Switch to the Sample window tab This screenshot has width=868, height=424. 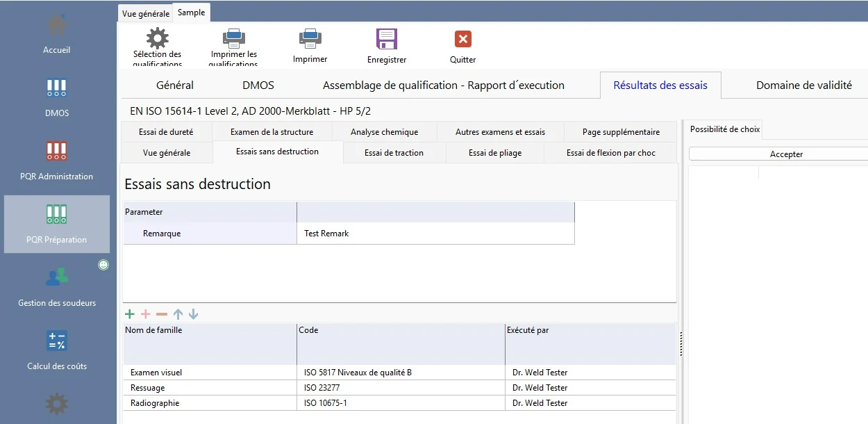[x=192, y=13]
